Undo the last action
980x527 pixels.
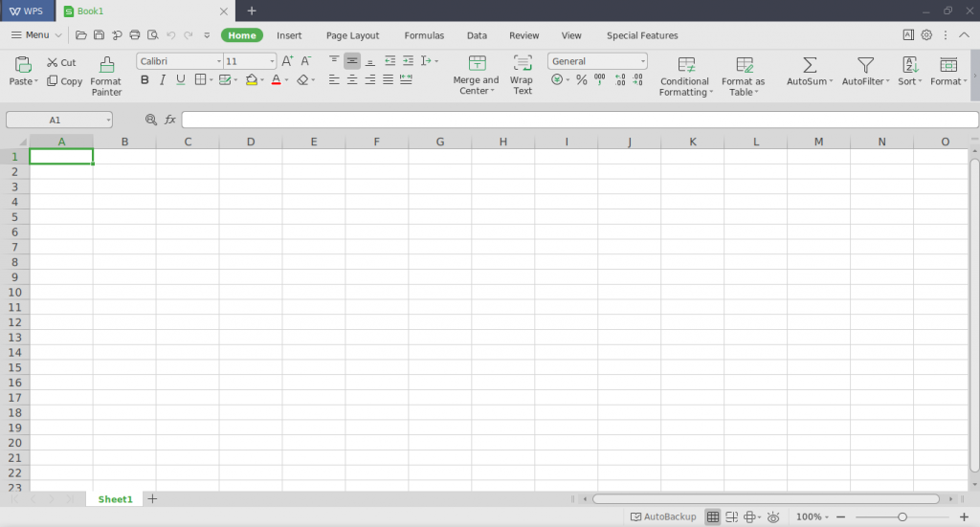[x=170, y=35]
